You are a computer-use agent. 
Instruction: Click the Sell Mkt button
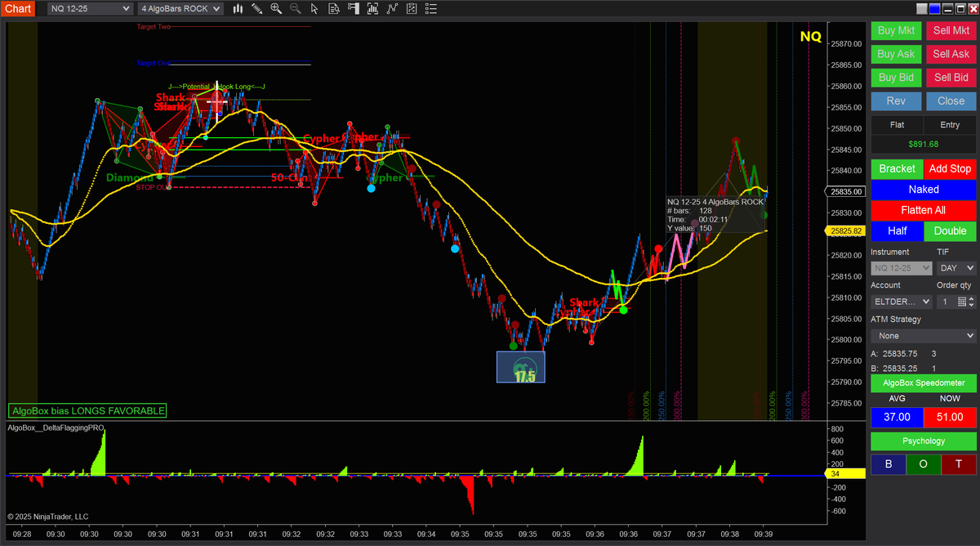[x=951, y=30]
